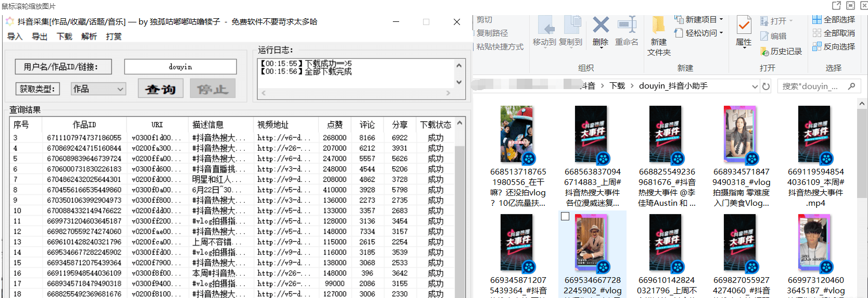This screenshot has height=298, width=868.
Task: Open 新建项目 dropdown in Explorer
Action: point(699,19)
